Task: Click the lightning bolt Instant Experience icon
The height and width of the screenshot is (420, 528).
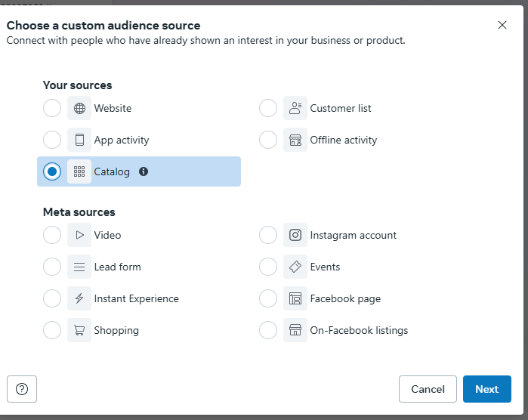Action: pos(79,298)
